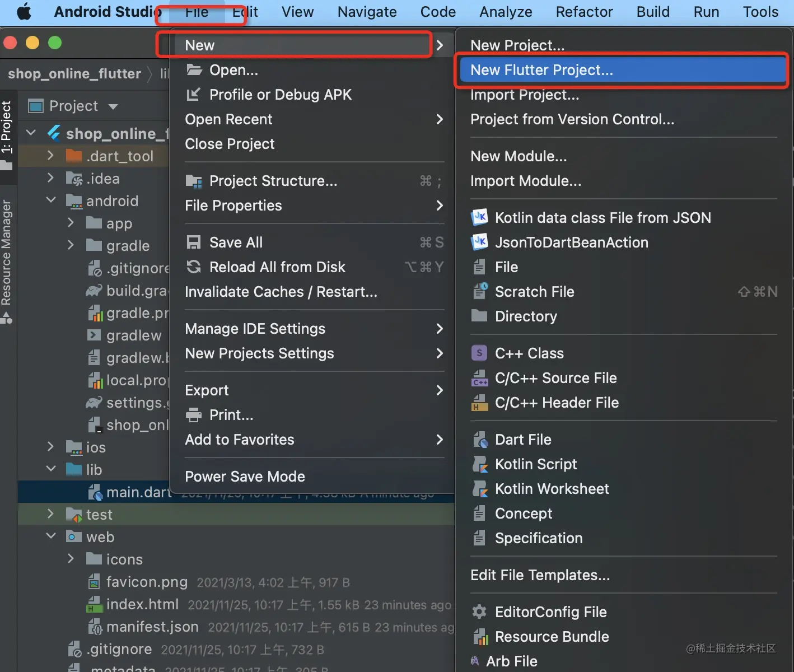This screenshot has height=672, width=794.
Task: Click the C/C++ Source File icon
Action: point(480,378)
